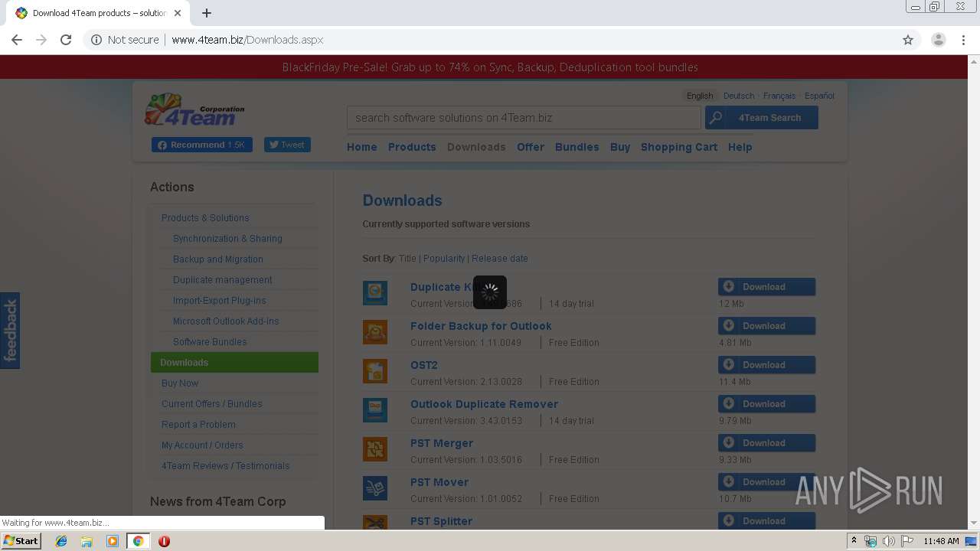980x551 pixels.
Task: Open the Bundles menu item
Action: pos(577,147)
